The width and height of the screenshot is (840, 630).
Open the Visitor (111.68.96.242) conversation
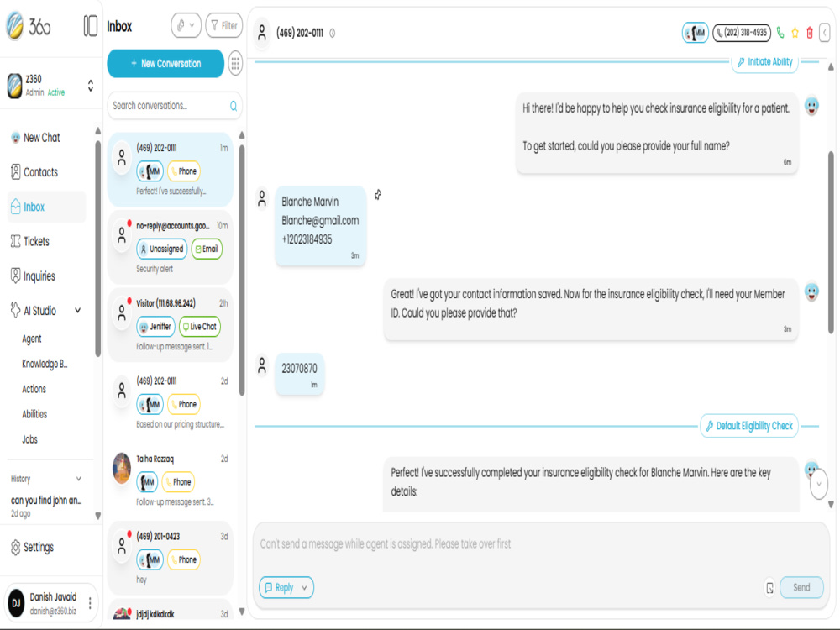(x=171, y=324)
